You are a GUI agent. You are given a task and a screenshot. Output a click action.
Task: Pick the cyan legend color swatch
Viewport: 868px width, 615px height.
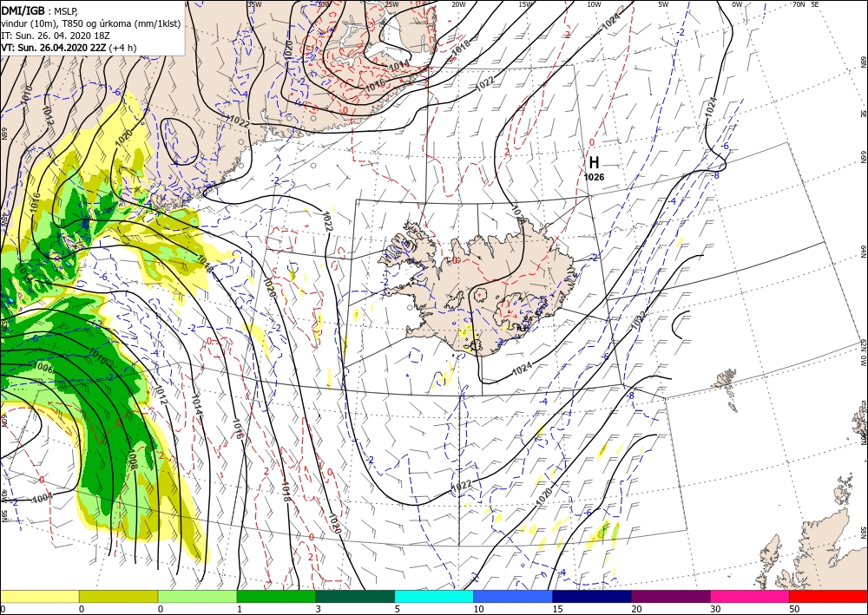click(x=434, y=596)
